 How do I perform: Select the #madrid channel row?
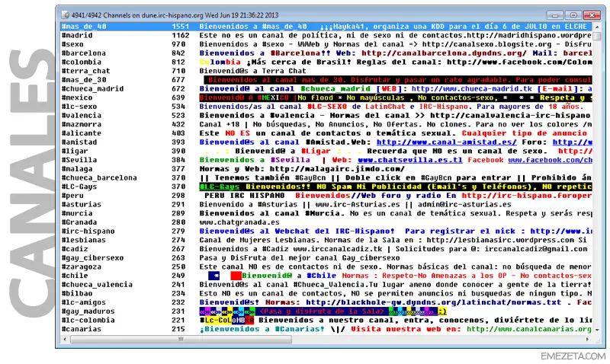point(327,35)
